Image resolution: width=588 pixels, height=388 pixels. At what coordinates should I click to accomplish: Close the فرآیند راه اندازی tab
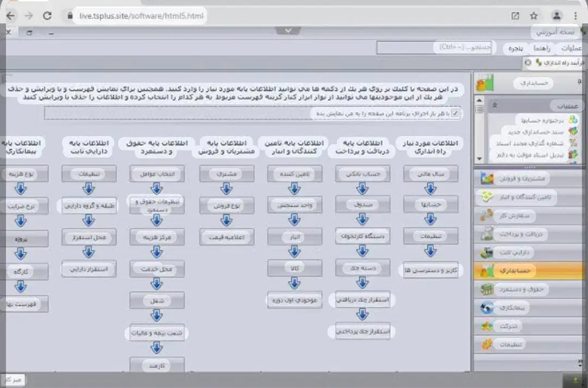click(x=528, y=63)
